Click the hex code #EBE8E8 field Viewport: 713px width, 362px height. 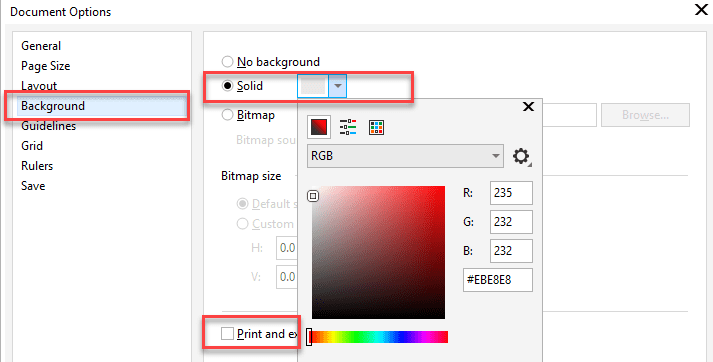(x=498, y=280)
